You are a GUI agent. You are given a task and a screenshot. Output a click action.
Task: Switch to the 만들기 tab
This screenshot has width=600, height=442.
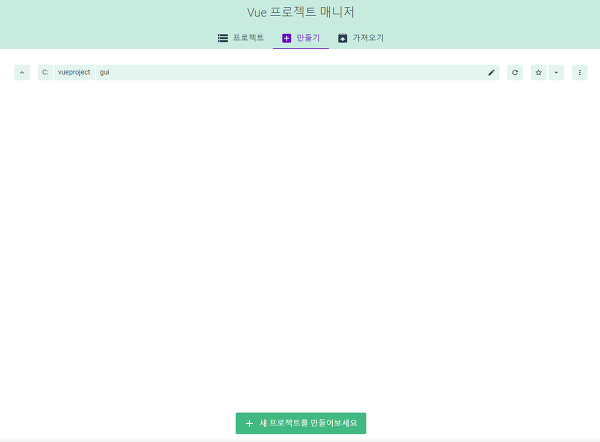pyautogui.click(x=301, y=38)
